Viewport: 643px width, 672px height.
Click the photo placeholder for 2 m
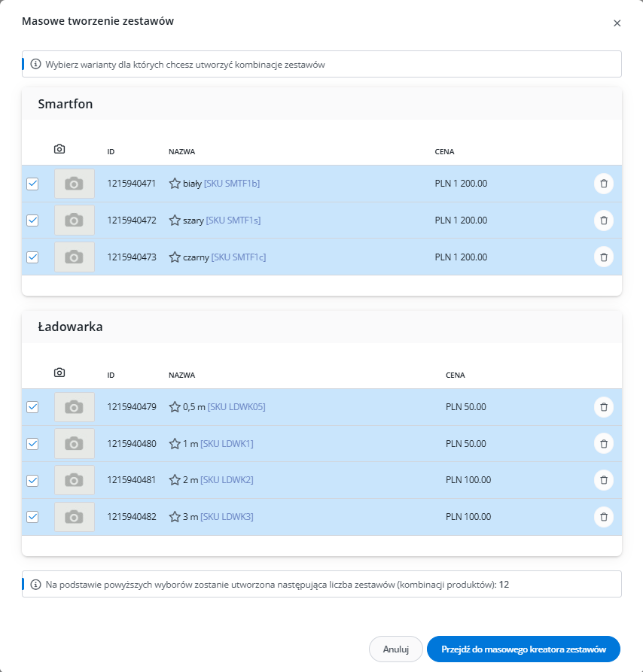(74, 480)
